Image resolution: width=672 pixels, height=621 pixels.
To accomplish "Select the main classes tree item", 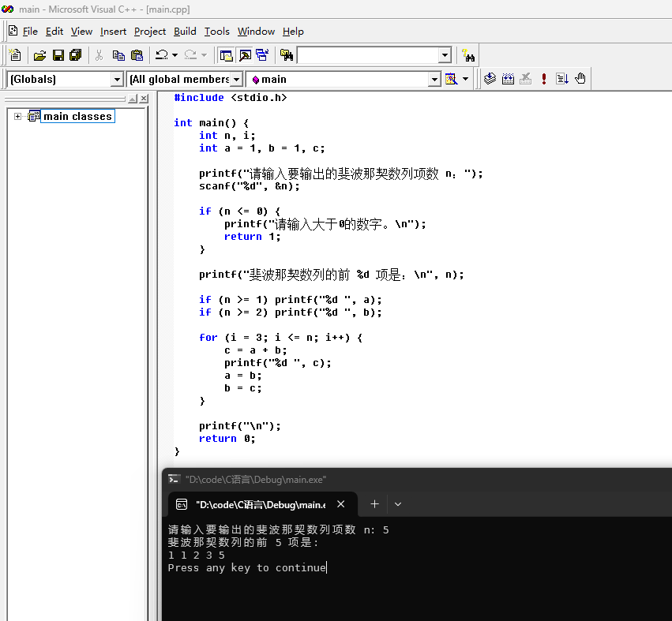I will click(77, 117).
